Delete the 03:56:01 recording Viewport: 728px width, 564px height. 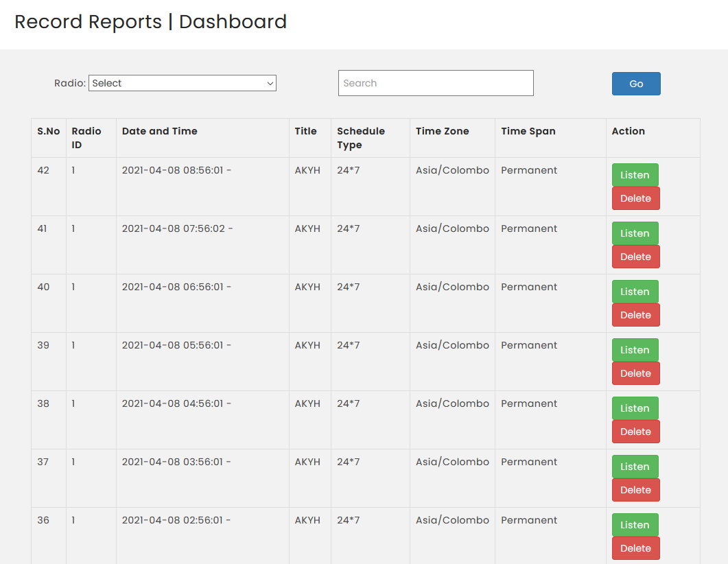[x=635, y=490]
